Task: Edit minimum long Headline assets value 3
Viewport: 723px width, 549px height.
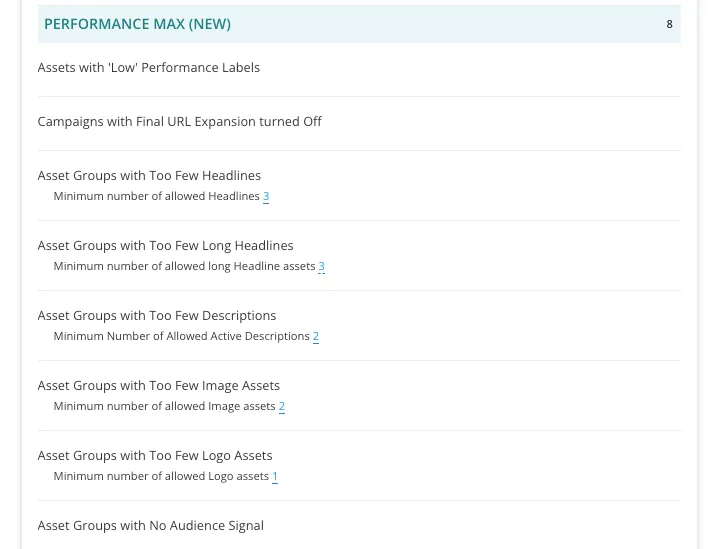Action: click(x=321, y=266)
